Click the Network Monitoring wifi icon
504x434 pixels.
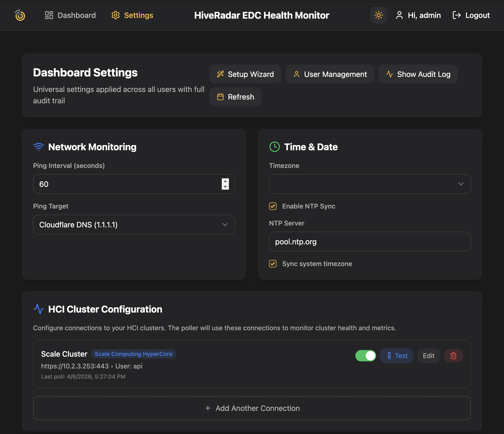pyautogui.click(x=38, y=147)
